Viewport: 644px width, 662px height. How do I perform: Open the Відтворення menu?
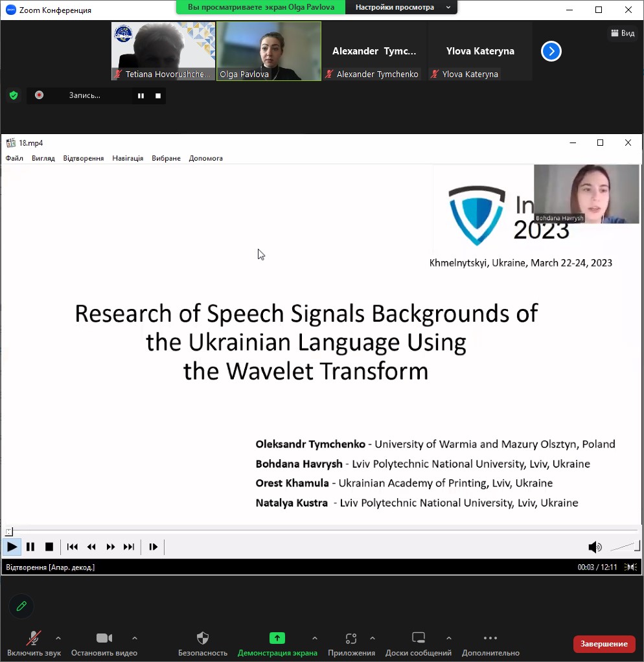83,158
